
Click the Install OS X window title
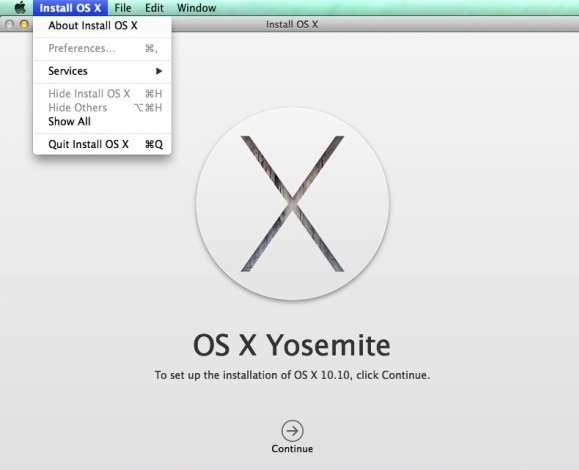click(292, 24)
